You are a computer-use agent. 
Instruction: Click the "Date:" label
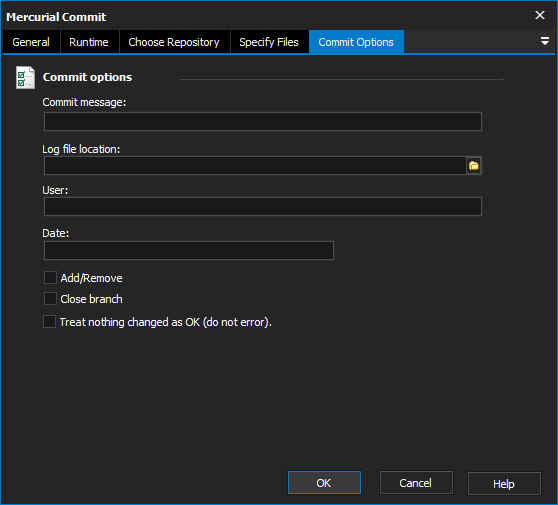click(56, 233)
